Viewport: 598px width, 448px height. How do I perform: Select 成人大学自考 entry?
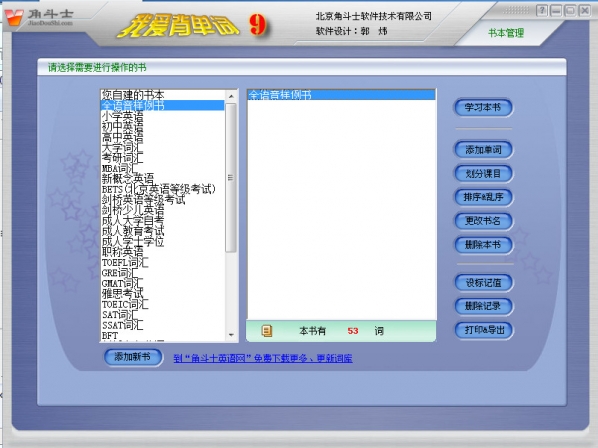[162, 221]
